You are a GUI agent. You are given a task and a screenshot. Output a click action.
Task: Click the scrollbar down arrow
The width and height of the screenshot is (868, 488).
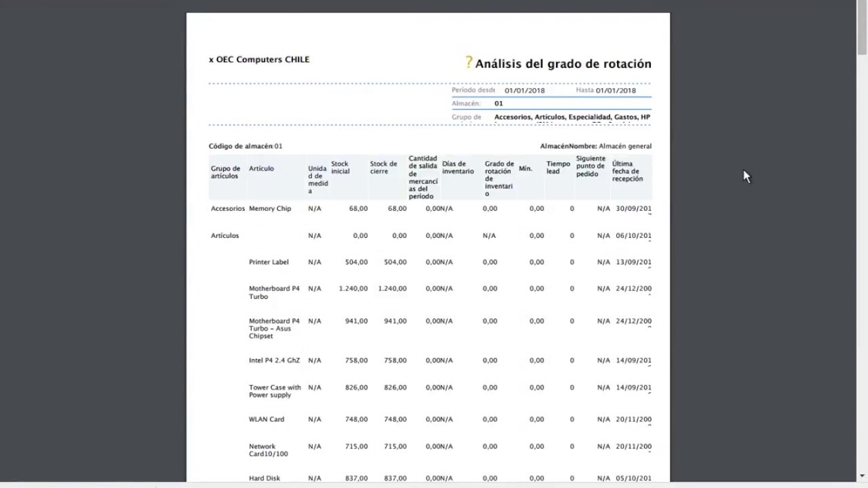point(862,476)
